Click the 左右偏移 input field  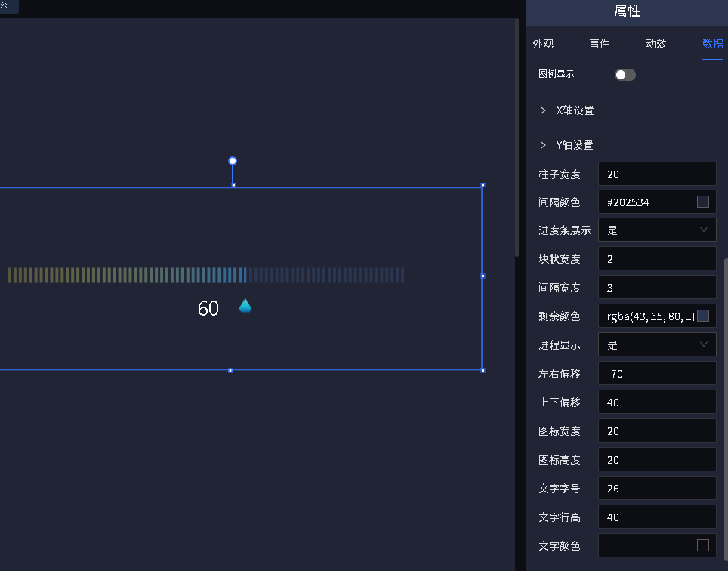657,373
